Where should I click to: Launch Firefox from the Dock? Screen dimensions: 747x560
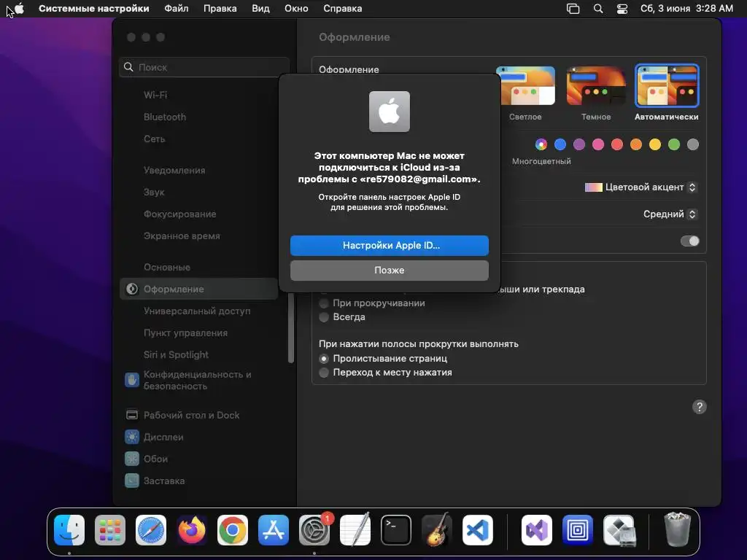click(x=192, y=530)
